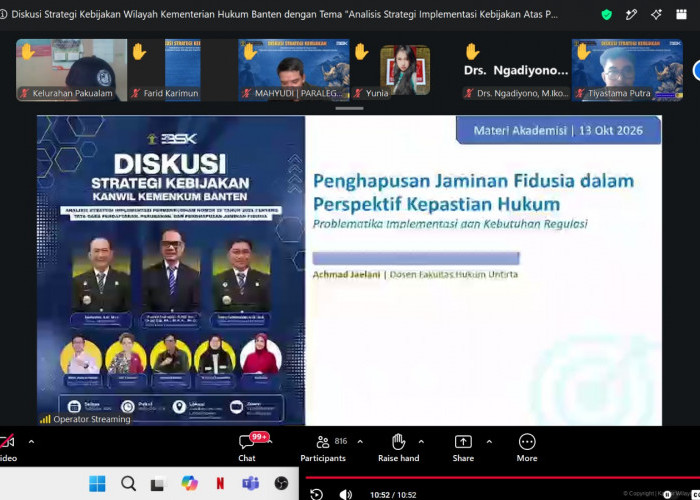
Task: Click the muted mic icon next to Farid Karimun
Action: pyautogui.click(x=136, y=93)
